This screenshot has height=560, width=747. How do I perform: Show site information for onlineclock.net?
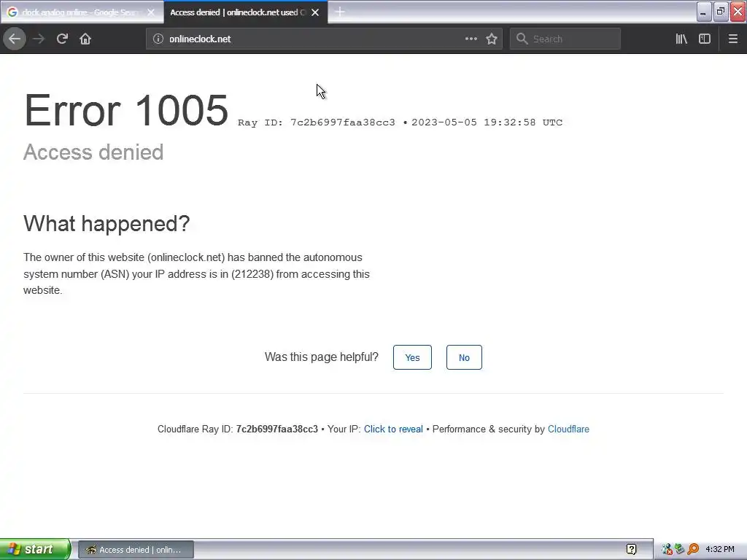[158, 39]
